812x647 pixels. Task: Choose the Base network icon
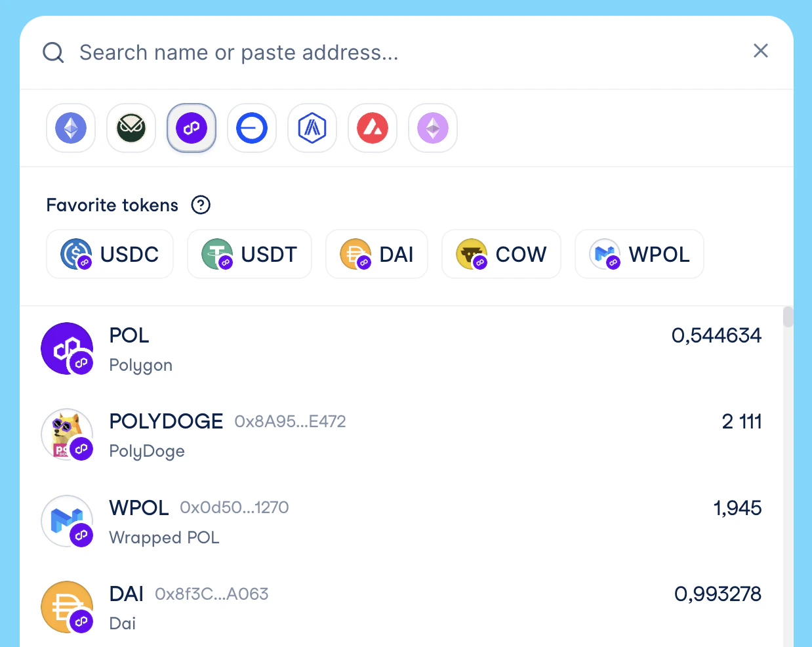click(251, 128)
